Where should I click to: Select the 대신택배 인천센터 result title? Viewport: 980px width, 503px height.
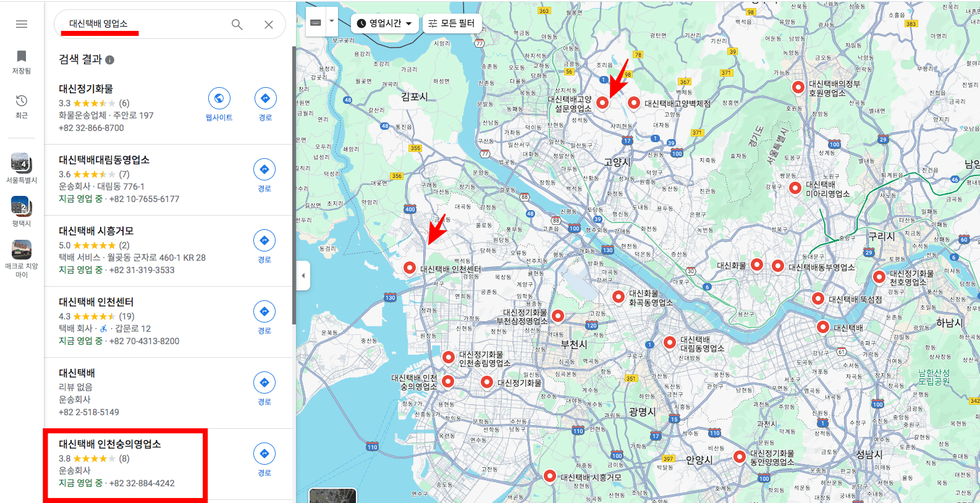point(96,302)
